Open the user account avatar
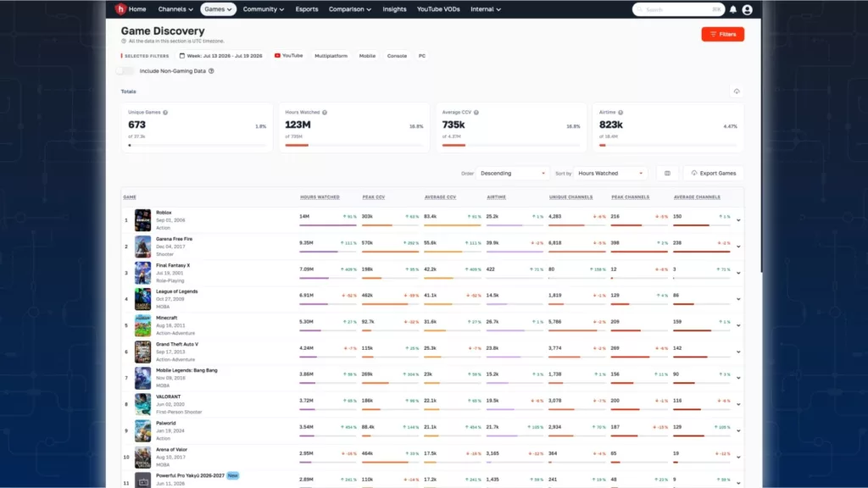 [747, 9]
